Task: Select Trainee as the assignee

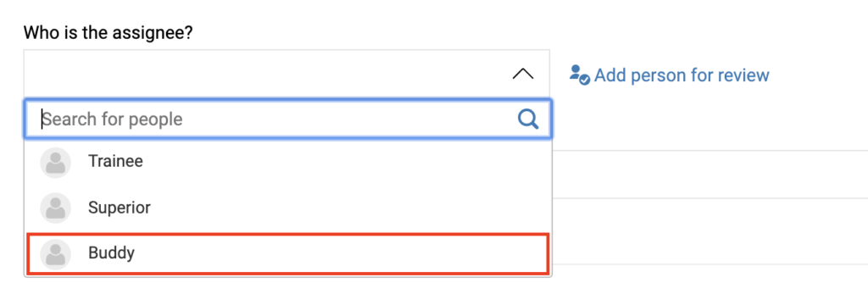Action: pyautogui.click(x=287, y=162)
